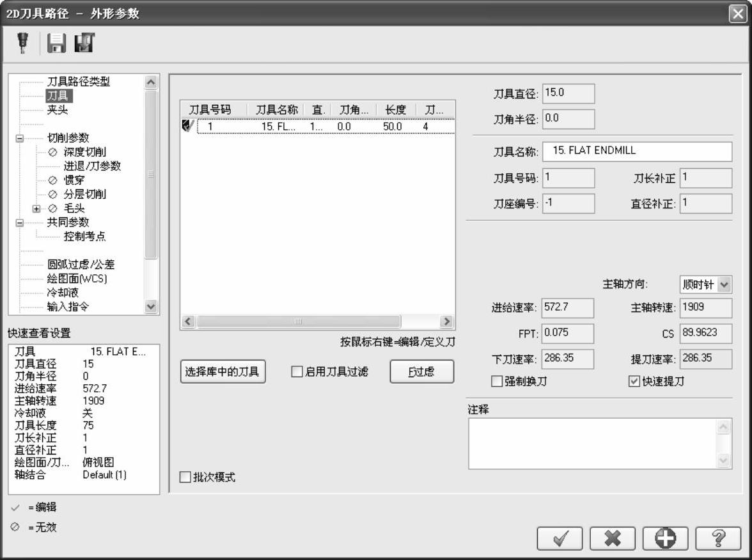Viewport: 752px width, 560px height.
Task: Click the 刀具名称 column header
Action: [x=276, y=110]
